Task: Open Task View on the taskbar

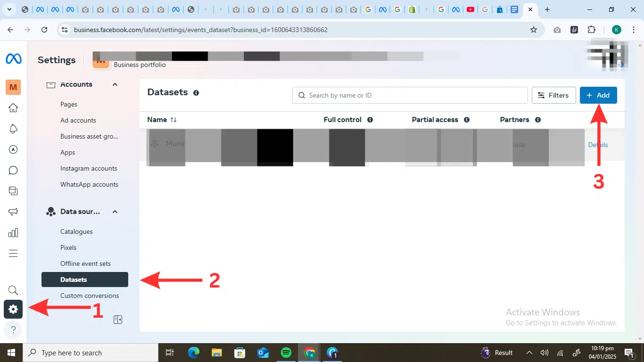Action: click(170, 353)
